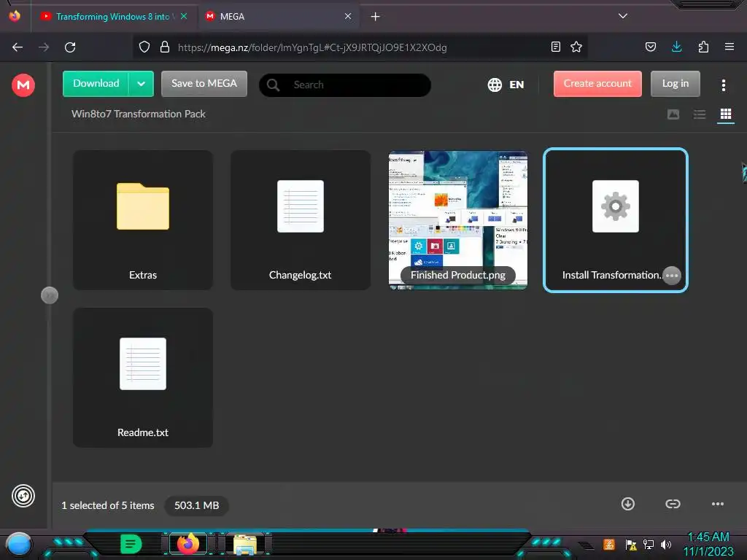Open Firefox extensions puzzle icon

(703, 47)
